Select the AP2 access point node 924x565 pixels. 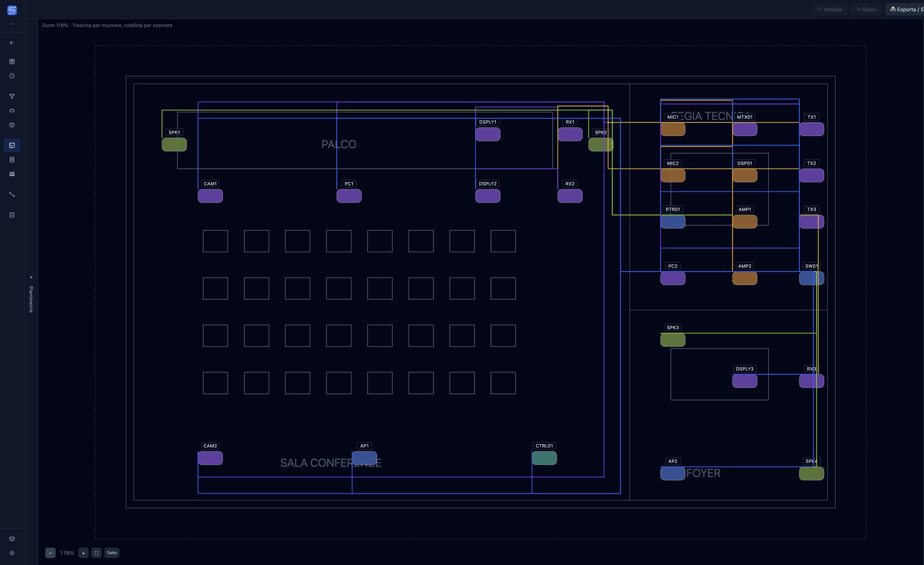tap(673, 473)
